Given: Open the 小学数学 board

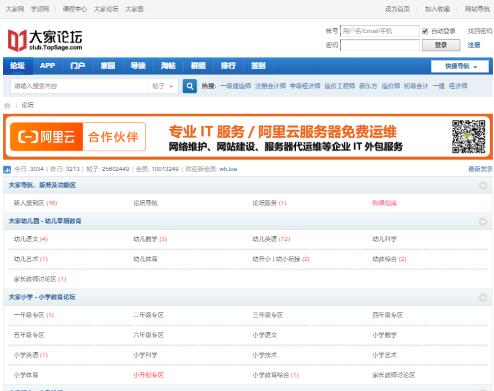Looking at the screenshot, I should (384, 335).
